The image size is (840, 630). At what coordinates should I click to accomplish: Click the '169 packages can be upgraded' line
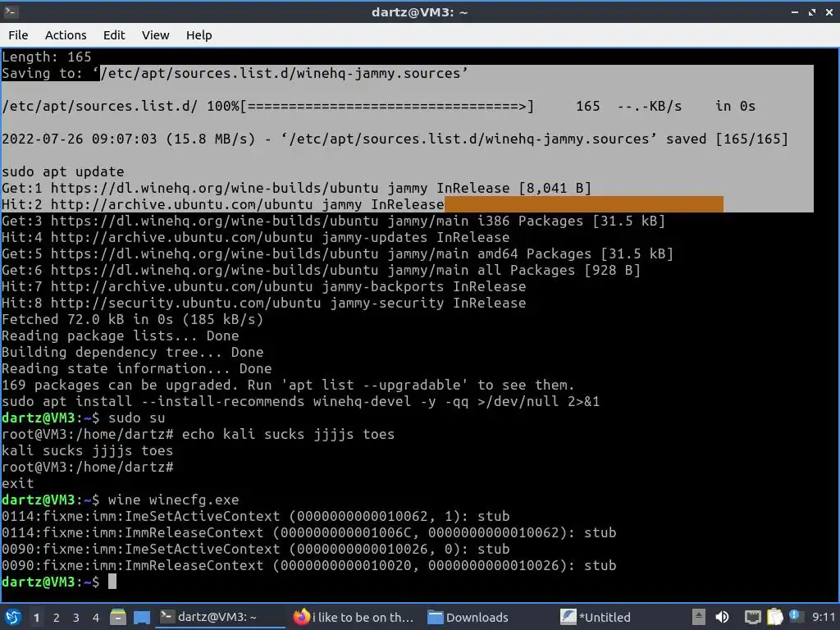point(288,386)
